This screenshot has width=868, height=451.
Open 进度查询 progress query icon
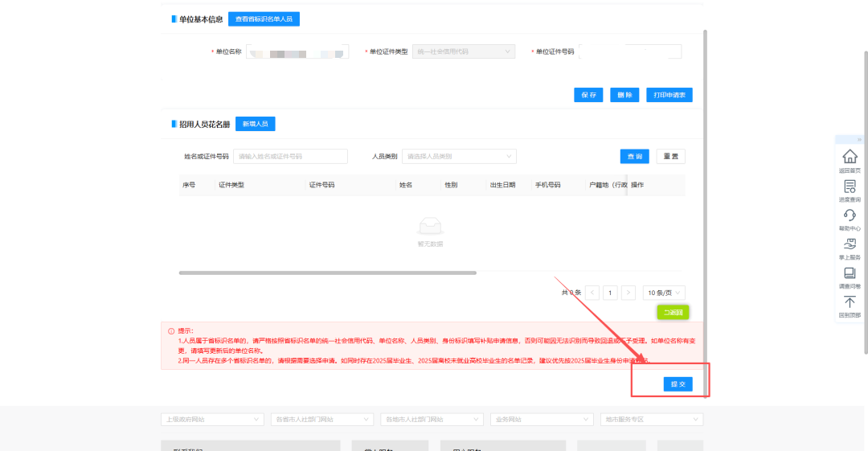coord(850,187)
